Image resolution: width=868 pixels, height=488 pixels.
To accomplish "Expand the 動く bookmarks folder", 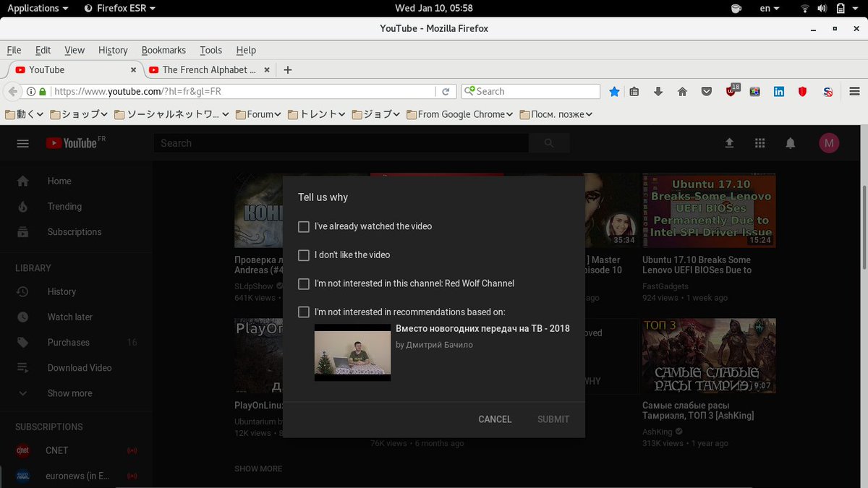I will 24,114.
